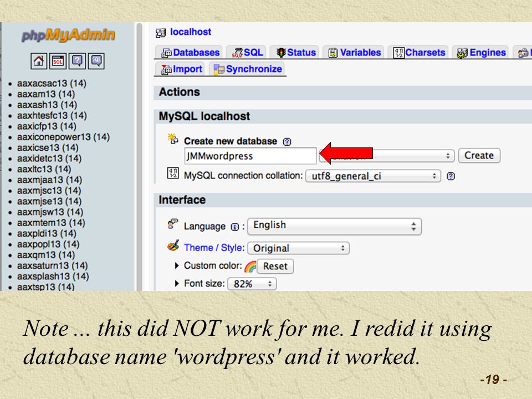The image size is (532, 399).
Task: Select database aaxash13
Action: (x=47, y=105)
